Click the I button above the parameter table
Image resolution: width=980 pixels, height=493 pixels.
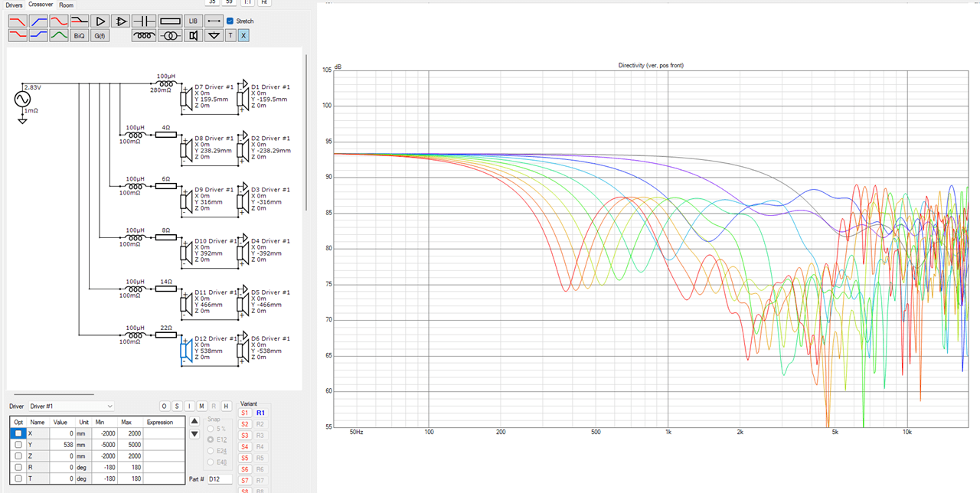pos(189,406)
